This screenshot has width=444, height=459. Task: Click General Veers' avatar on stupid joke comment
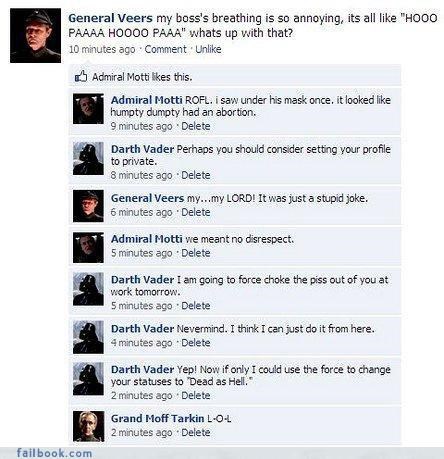88,206
